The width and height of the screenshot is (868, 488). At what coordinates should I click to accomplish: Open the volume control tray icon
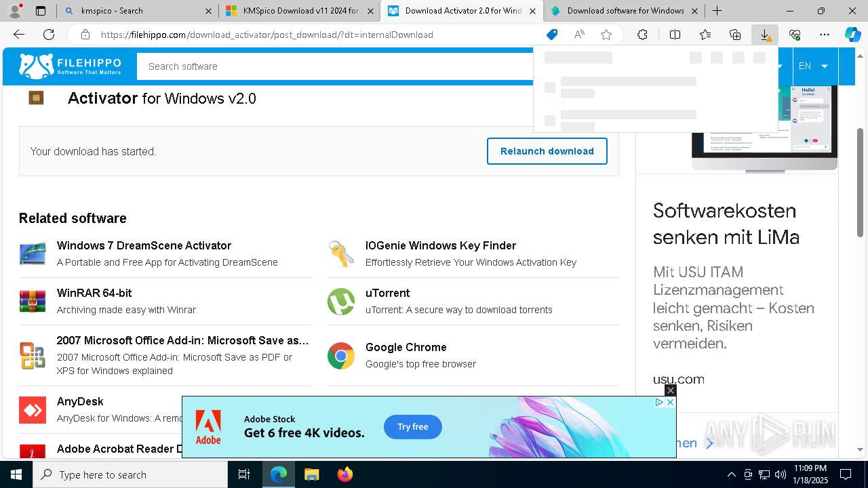coord(781,474)
